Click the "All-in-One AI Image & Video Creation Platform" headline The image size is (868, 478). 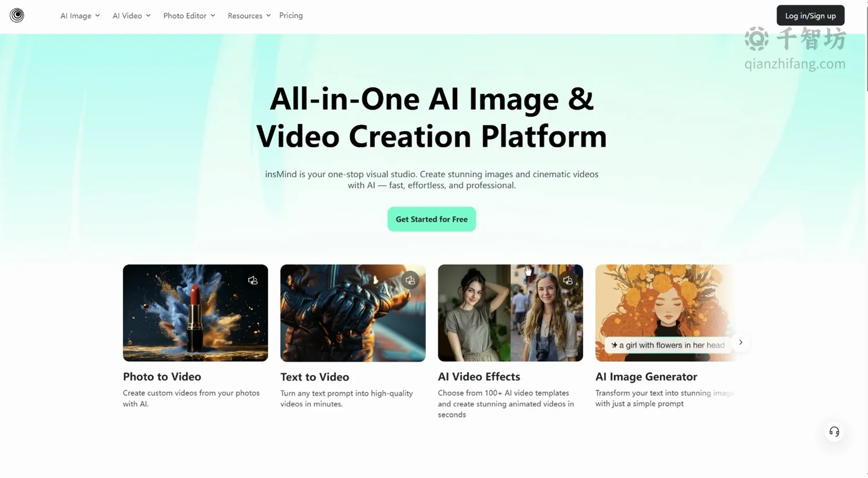(432, 117)
